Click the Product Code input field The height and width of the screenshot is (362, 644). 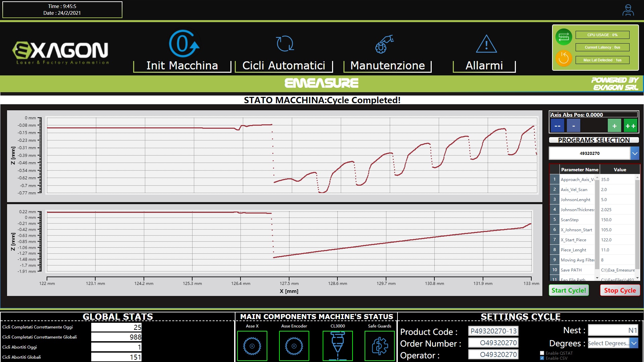click(x=493, y=331)
